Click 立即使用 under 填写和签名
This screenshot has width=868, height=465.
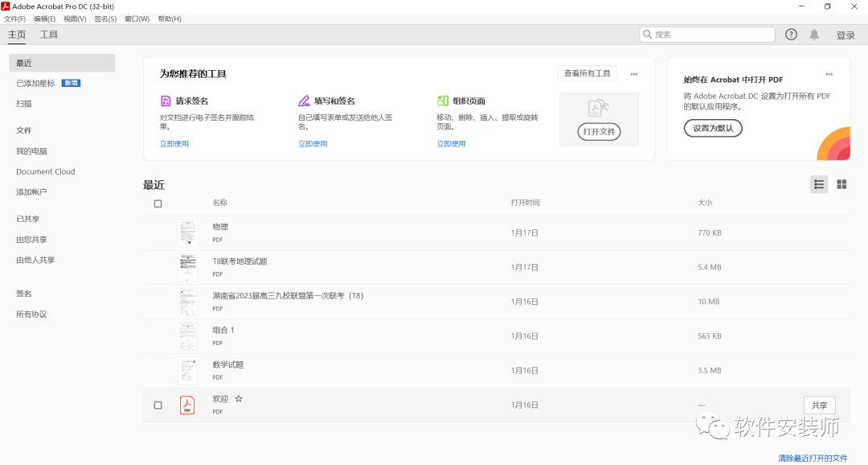313,143
